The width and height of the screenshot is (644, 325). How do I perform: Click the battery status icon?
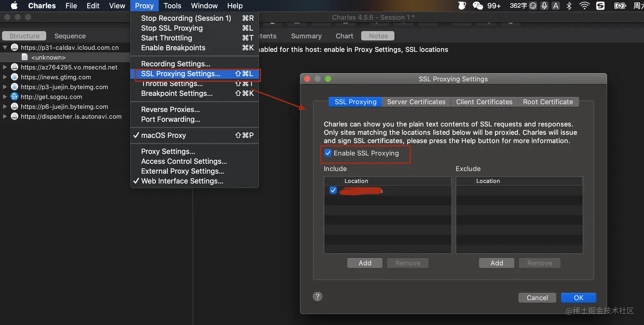pos(620,6)
